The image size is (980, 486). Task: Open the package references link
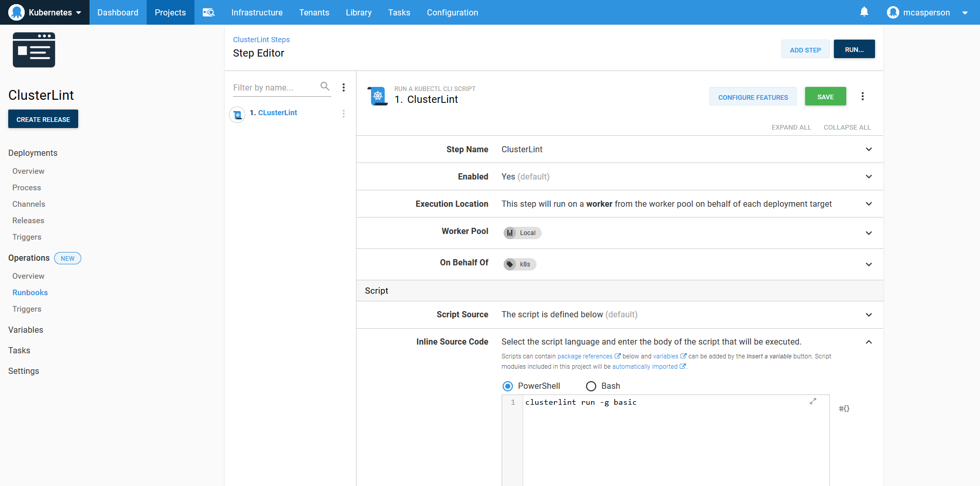pyautogui.click(x=586, y=356)
